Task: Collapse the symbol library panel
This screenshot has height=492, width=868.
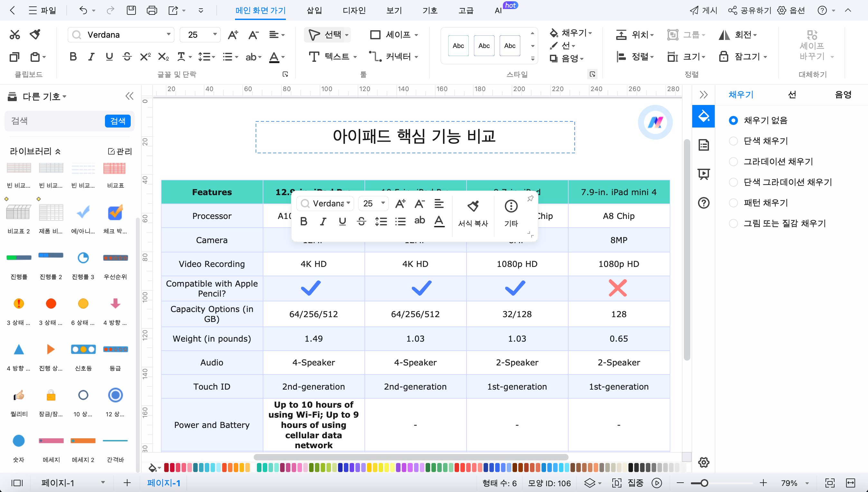Action: click(129, 96)
